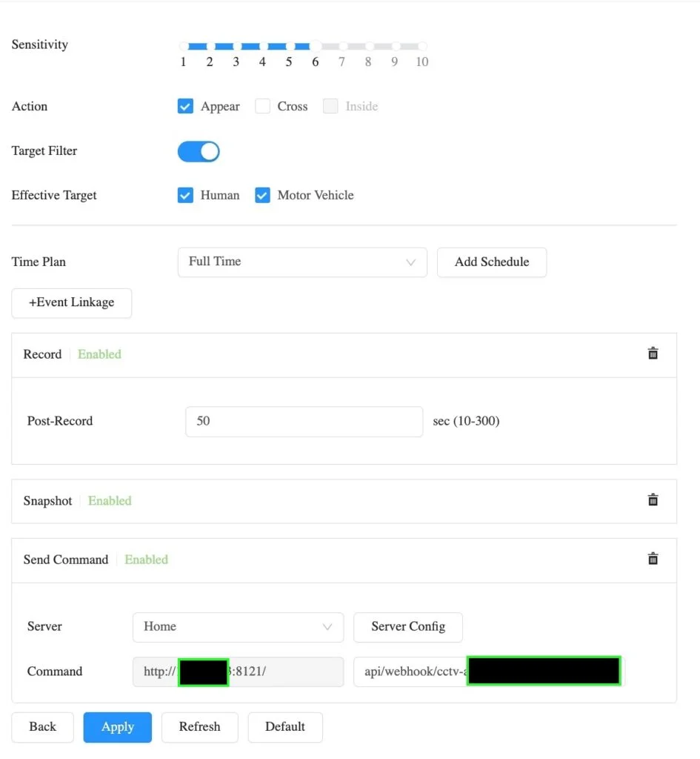Apply the current settings
700x759 pixels.
(x=118, y=727)
